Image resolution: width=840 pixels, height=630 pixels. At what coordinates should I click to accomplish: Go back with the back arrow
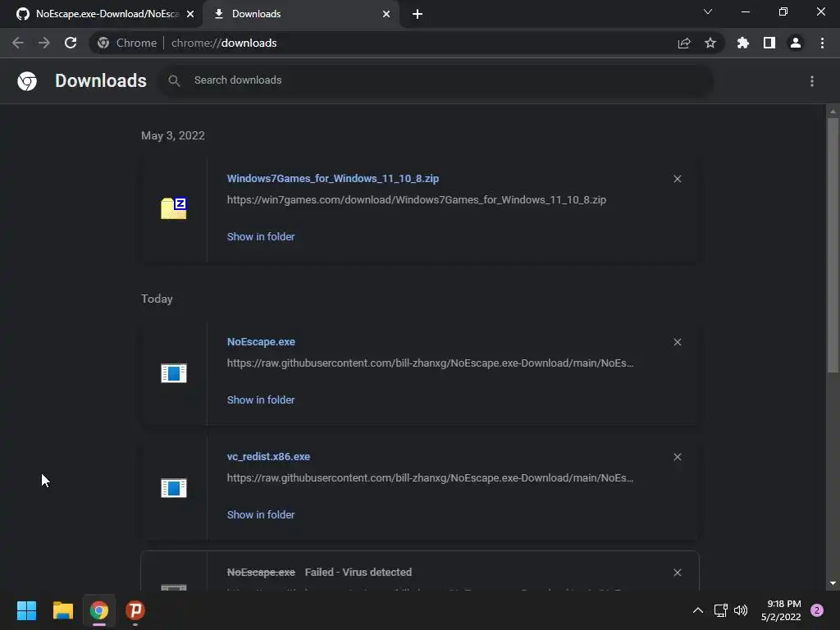18,43
